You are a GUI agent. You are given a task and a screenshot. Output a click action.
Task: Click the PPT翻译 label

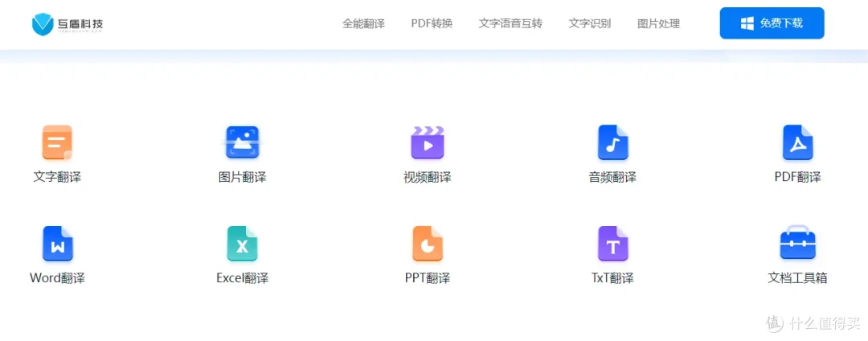pyautogui.click(x=428, y=278)
